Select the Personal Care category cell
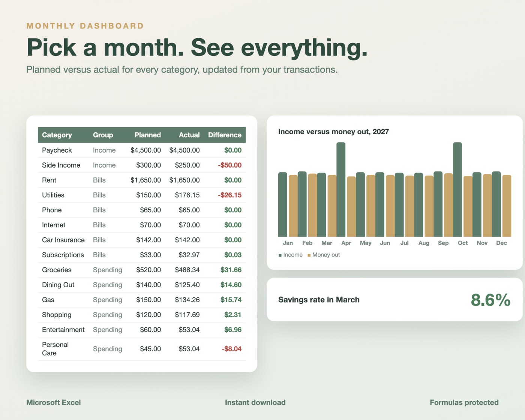 click(x=55, y=349)
